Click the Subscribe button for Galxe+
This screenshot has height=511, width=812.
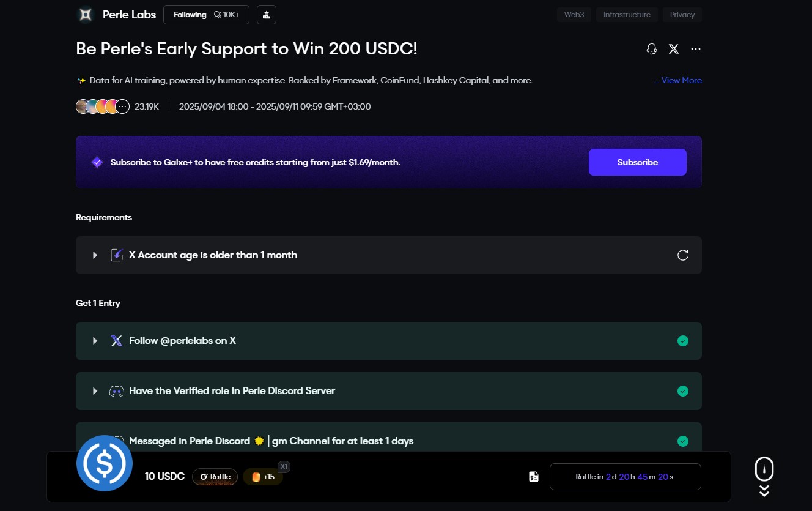point(637,162)
